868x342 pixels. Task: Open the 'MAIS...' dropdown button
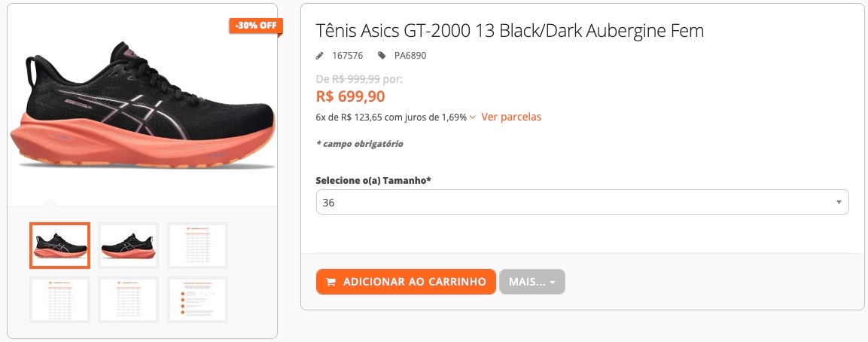click(531, 282)
